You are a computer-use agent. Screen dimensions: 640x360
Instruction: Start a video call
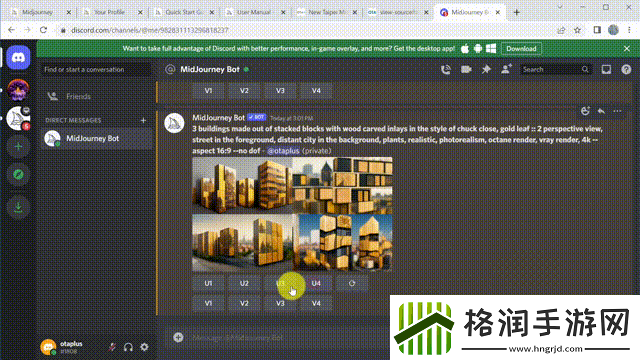tap(466, 69)
